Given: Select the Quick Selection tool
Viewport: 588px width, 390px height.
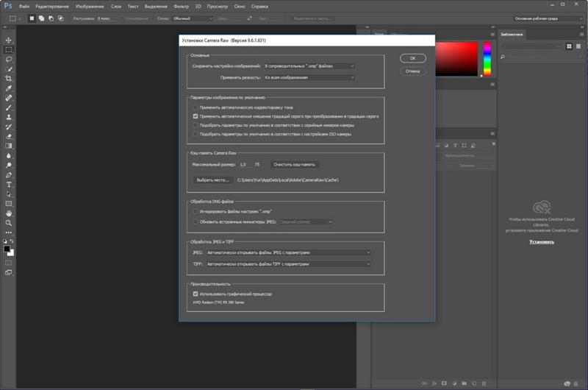Looking at the screenshot, I should [9, 69].
